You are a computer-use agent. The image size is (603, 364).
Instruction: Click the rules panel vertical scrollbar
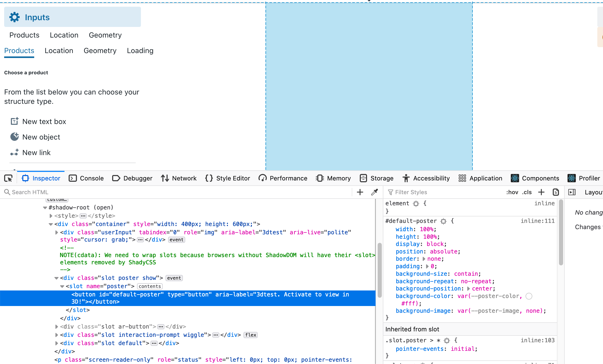pyautogui.click(x=561, y=232)
